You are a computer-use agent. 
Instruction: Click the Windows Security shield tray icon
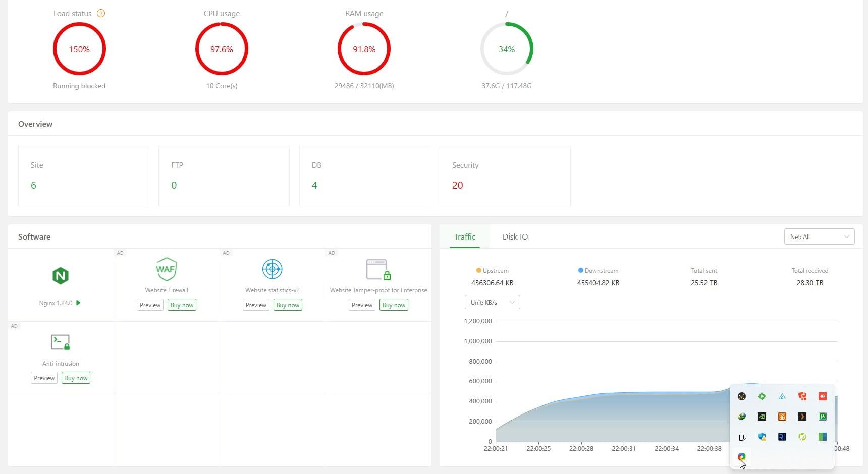(x=762, y=437)
